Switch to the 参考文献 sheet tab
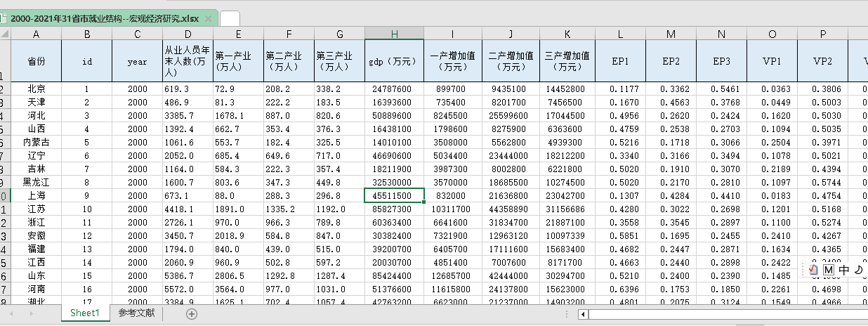 point(136,313)
